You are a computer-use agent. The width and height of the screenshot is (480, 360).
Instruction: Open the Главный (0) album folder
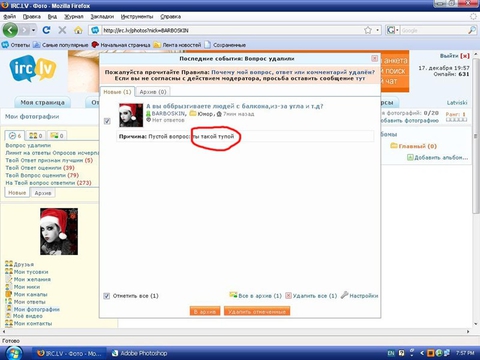click(413, 146)
